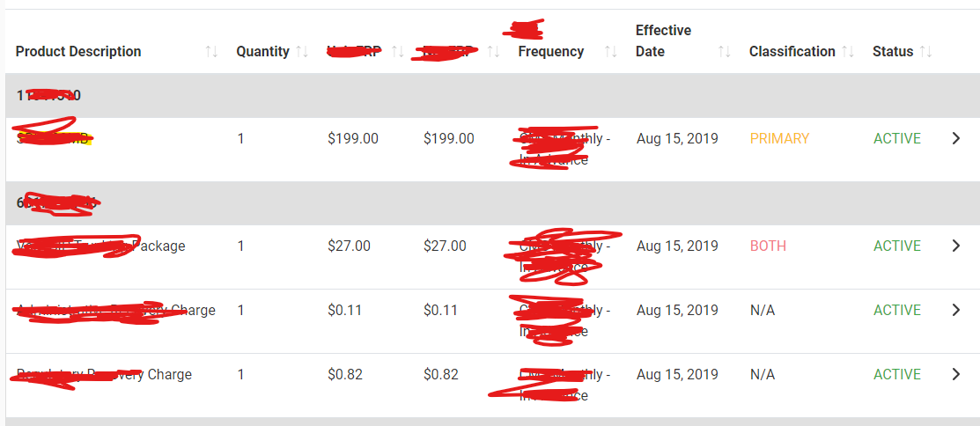Click sort arrows beside redacted total price column
980x426 pixels.
point(493,52)
